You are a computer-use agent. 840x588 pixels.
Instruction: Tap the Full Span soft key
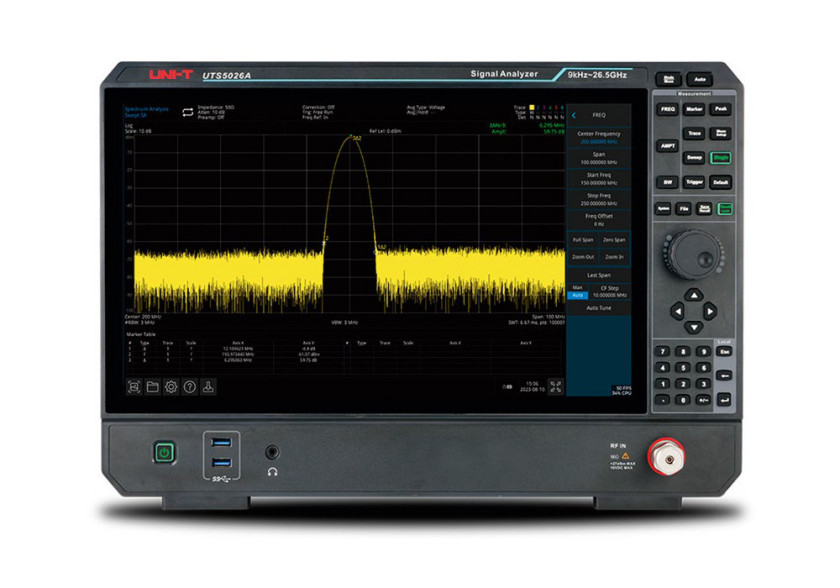click(583, 240)
